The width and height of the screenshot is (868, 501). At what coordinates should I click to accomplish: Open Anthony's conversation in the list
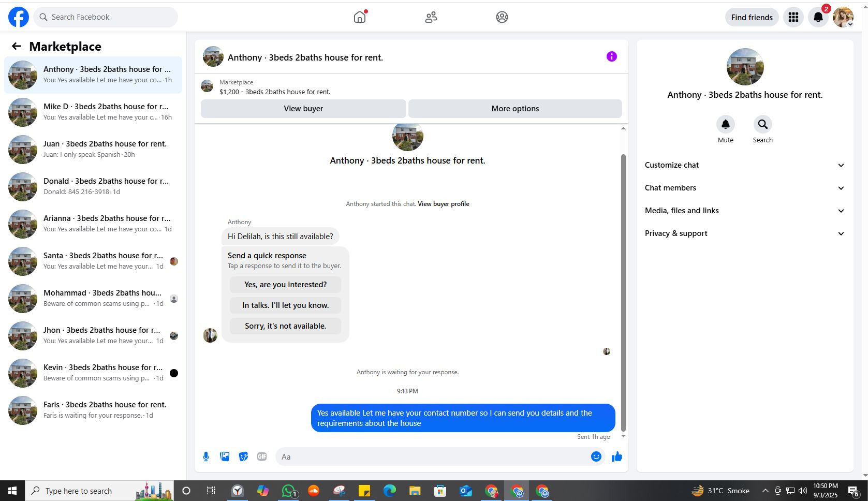[93, 75]
